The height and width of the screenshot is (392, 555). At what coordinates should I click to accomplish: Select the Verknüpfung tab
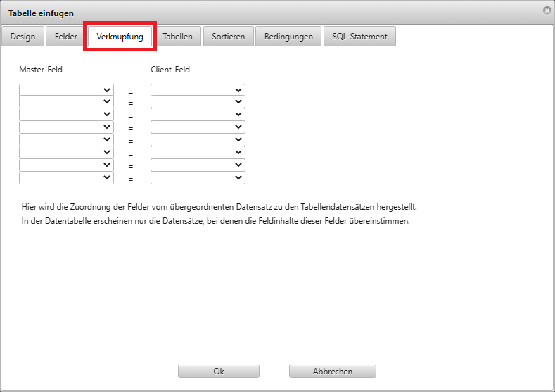pyautogui.click(x=120, y=37)
